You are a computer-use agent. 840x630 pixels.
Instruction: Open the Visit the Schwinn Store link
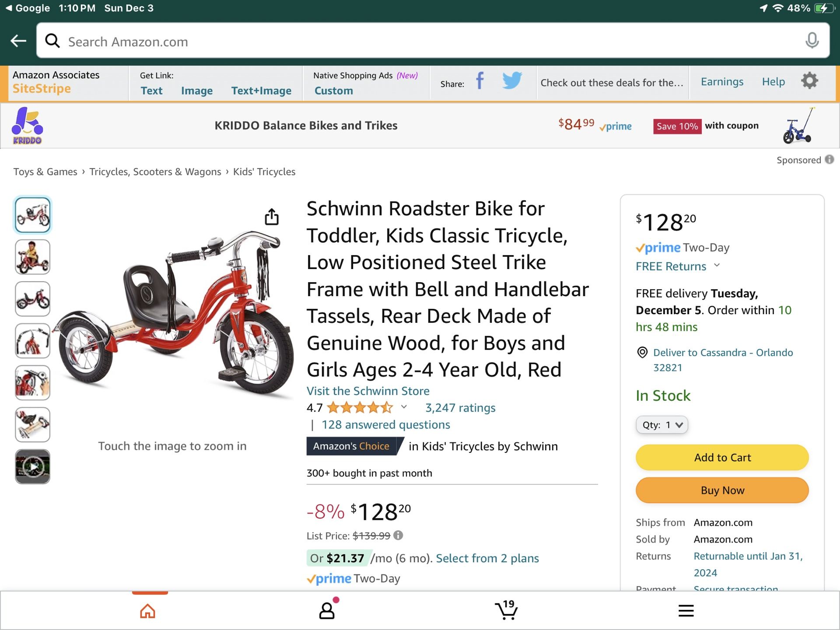[367, 391]
